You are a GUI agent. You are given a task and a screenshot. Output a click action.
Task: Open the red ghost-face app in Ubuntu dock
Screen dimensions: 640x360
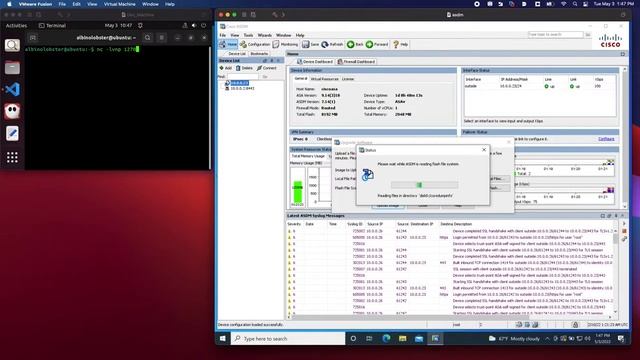point(12,111)
